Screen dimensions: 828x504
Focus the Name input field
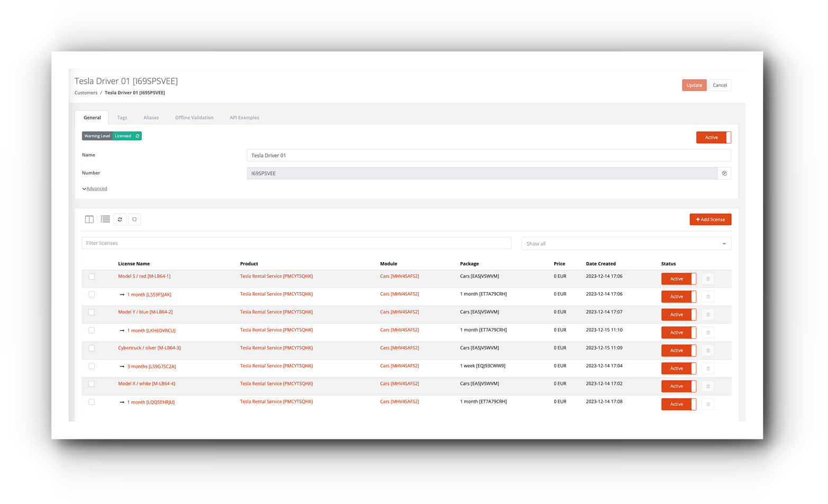pyautogui.click(x=489, y=155)
